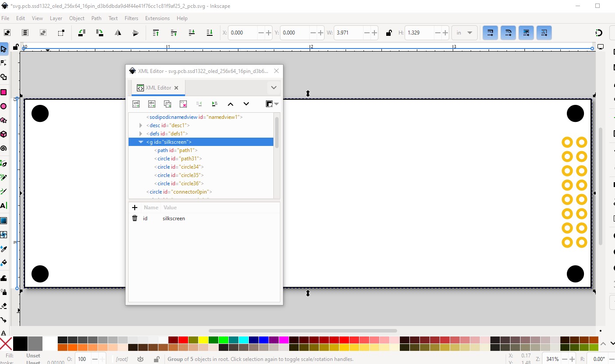The width and height of the screenshot is (615, 364).
Task: Toggle scale rounded corners option
Action: coord(508,33)
